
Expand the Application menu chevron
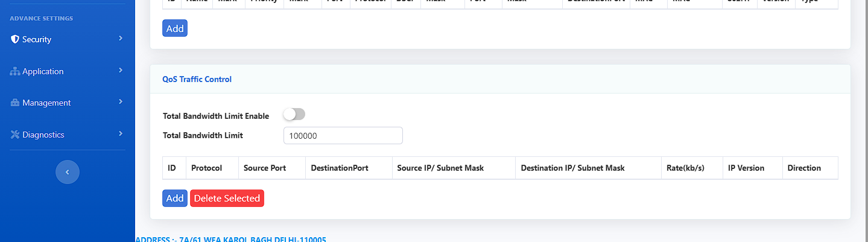click(121, 71)
